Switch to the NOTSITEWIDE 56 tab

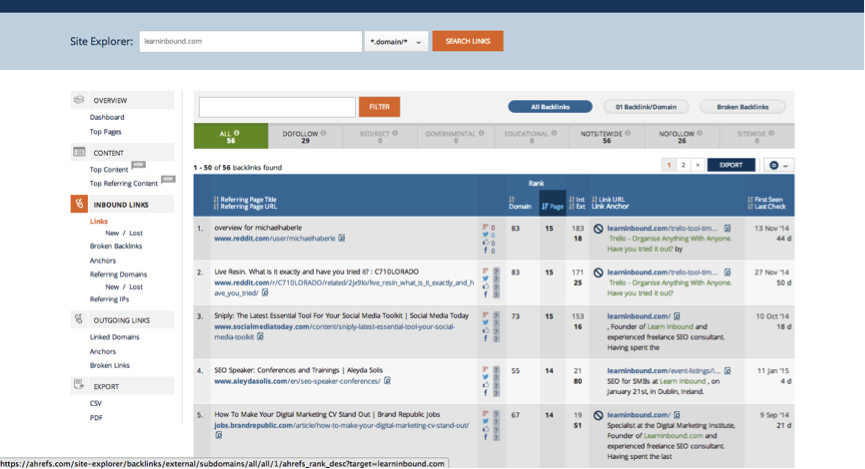point(606,136)
